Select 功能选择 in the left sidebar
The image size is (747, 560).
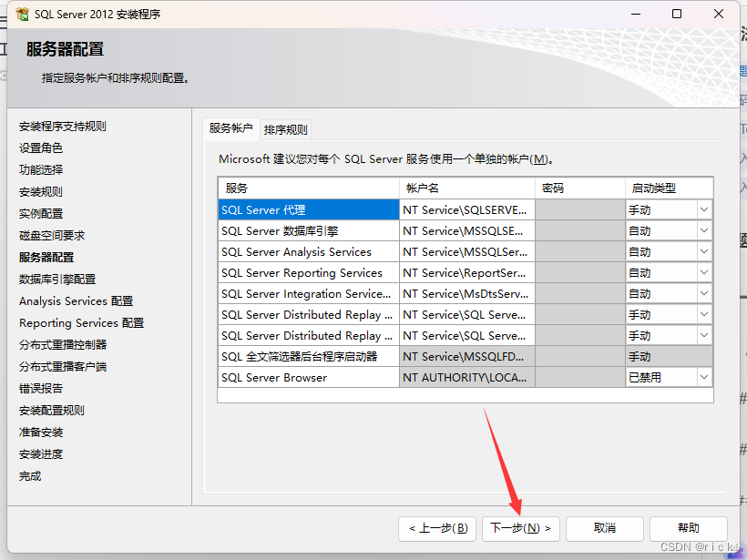point(39,169)
